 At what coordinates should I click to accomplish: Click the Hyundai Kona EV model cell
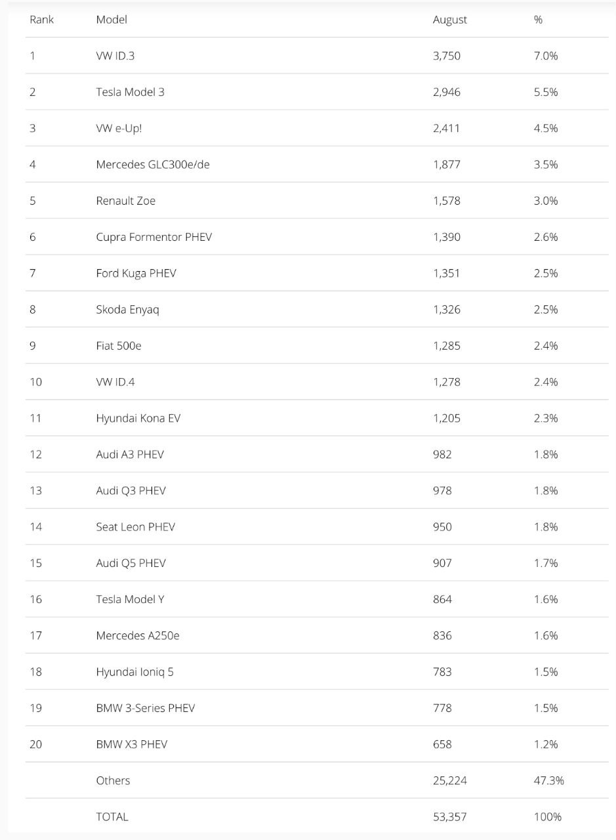(138, 418)
